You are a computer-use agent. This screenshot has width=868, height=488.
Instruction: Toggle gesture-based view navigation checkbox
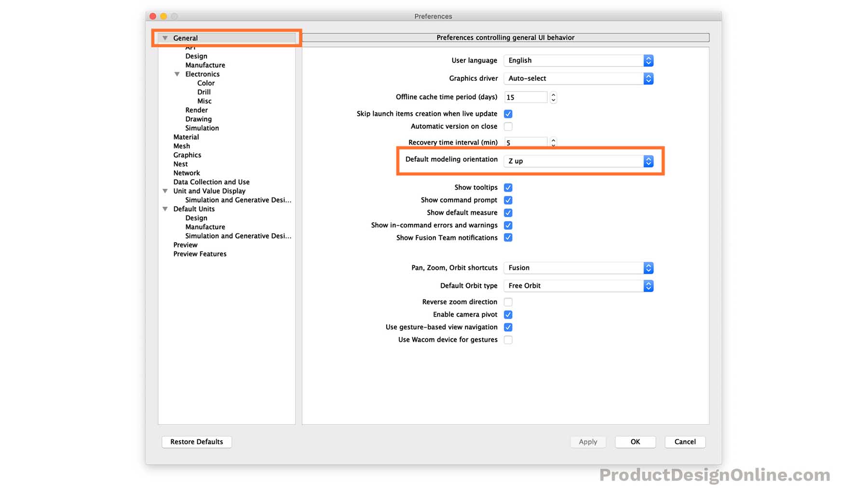coord(508,327)
